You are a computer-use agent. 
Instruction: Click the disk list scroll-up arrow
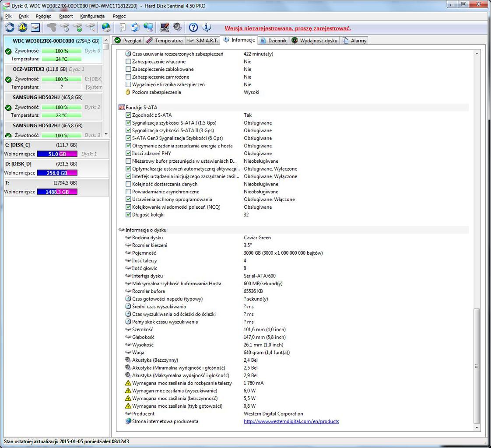(x=106, y=40)
